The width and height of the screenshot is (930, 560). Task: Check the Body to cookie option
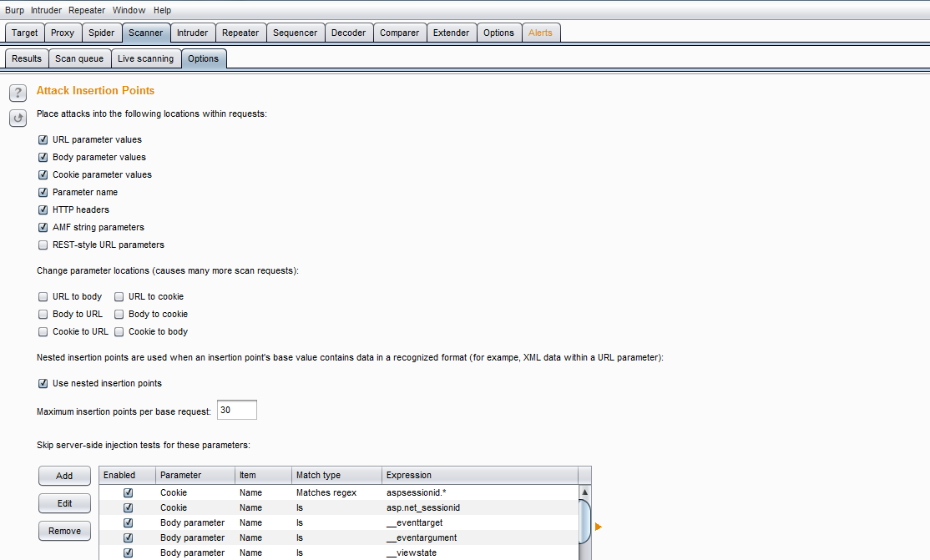pos(119,315)
